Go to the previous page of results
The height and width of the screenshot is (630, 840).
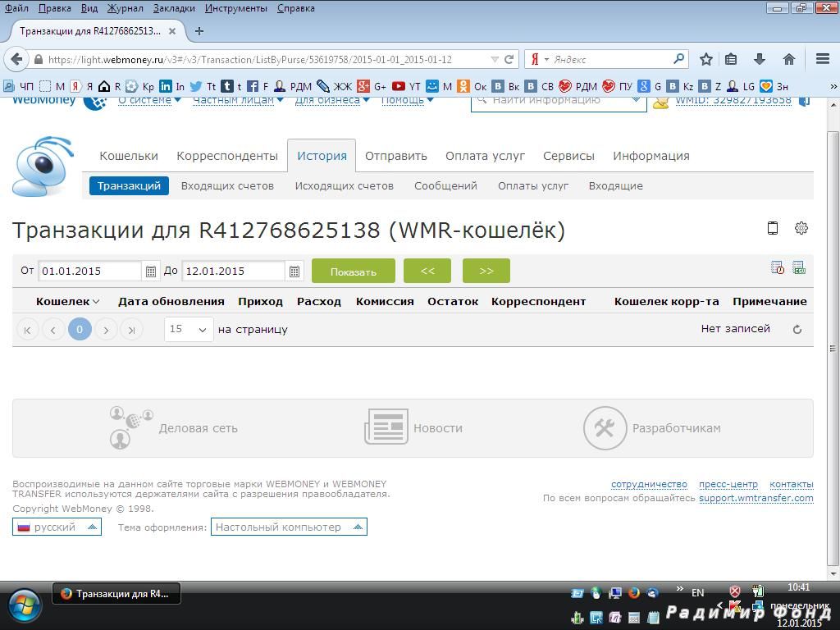pyautogui.click(x=53, y=330)
